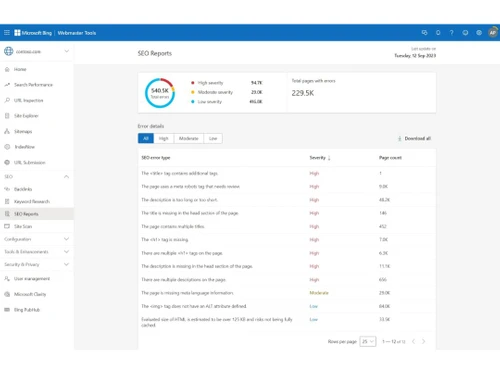
Task: Open the img ALT attribute error row
Action: point(287,306)
